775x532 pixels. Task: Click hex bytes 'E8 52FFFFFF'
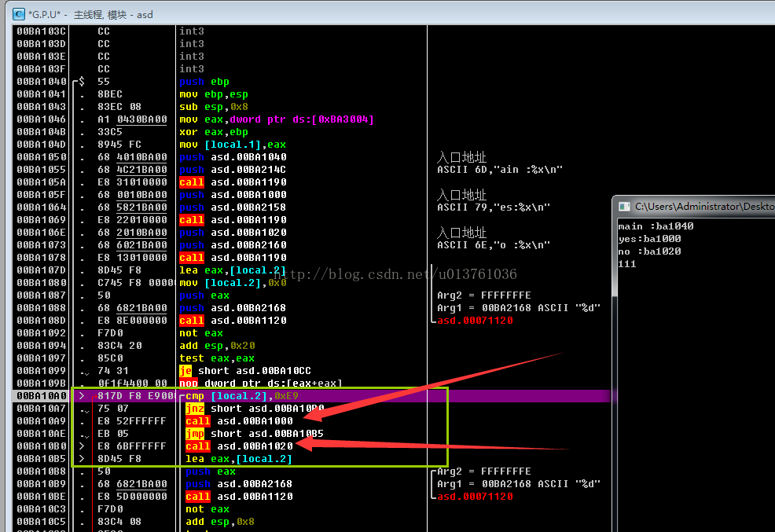132,421
